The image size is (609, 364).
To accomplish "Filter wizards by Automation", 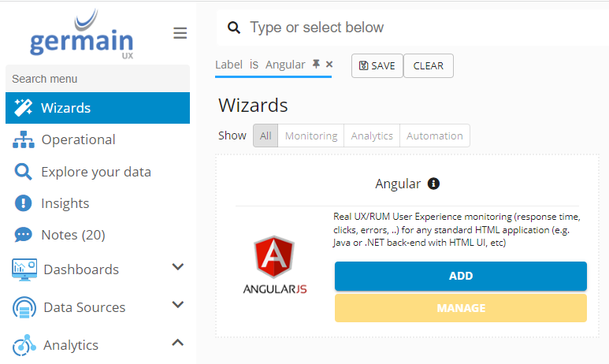I will pos(435,136).
